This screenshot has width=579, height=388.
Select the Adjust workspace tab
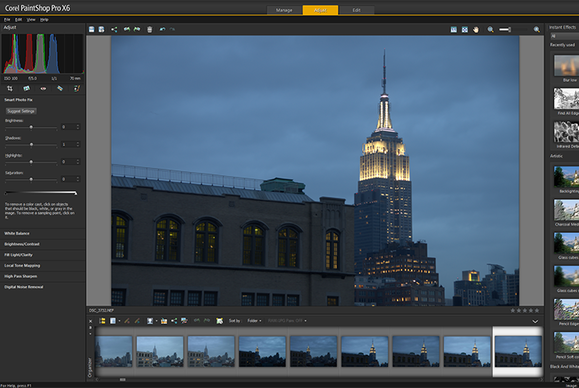tap(320, 10)
